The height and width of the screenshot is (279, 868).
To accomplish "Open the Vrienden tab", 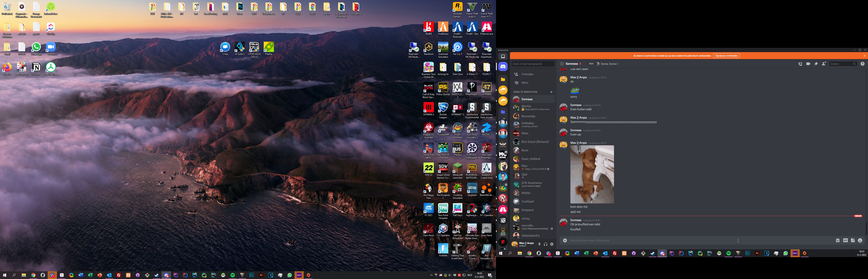I will click(527, 74).
